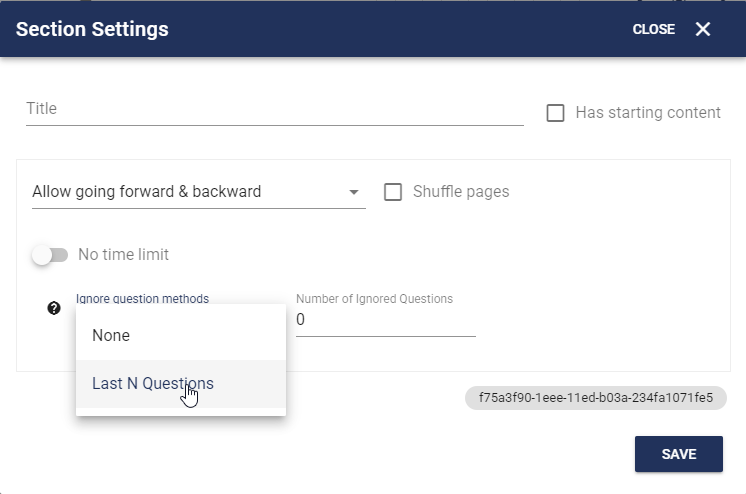Click the X icon in the header

703,29
